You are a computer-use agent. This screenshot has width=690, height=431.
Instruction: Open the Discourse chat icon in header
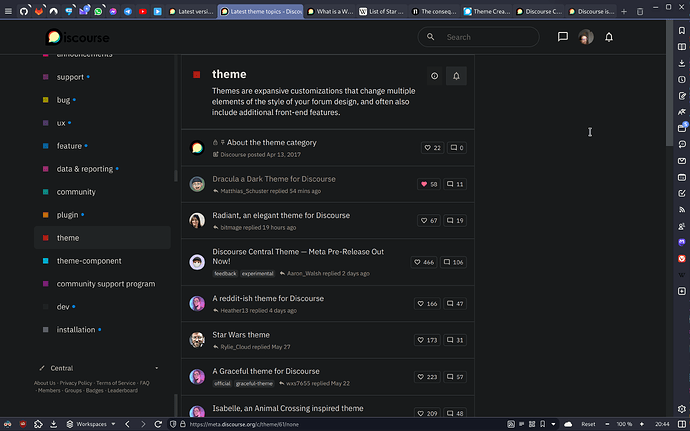[562, 37]
